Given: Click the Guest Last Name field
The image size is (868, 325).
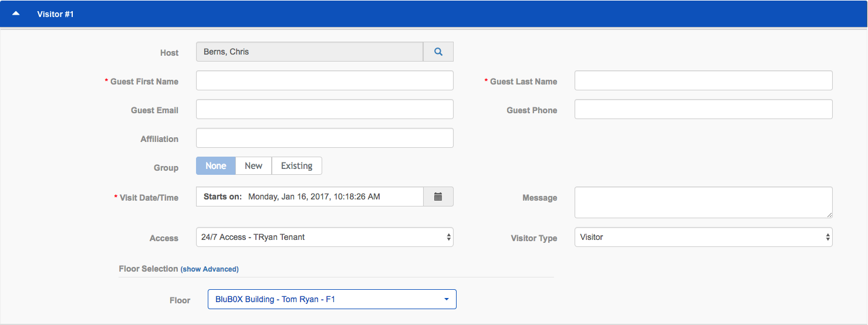Looking at the screenshot, I should [x=703, y=81].
